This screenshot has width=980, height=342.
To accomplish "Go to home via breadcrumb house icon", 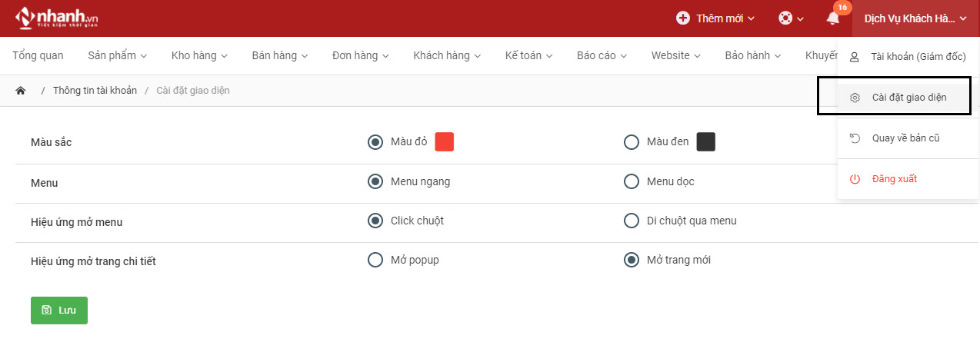I will [x=21, y=91].
